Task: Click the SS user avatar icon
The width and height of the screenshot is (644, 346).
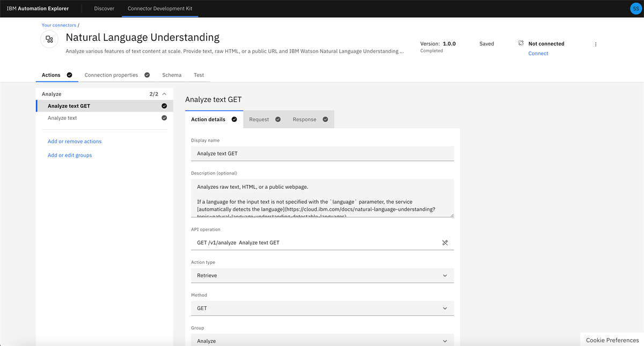Action: (635, 9)
